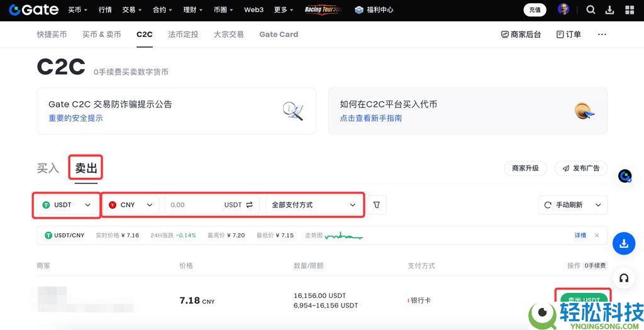The height and width of the screenshot is (330, 644).
Task: Click the 重要的安全提示 link
Action: (76, 118)
